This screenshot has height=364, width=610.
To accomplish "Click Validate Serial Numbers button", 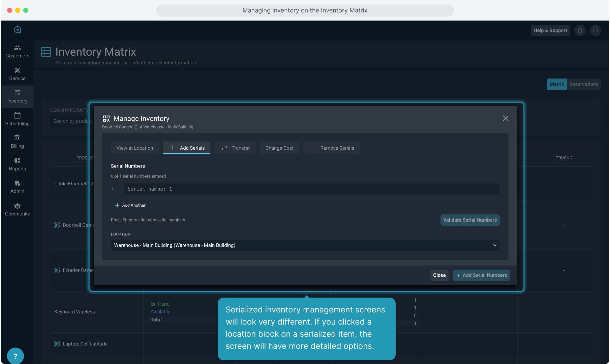I will (x=469, y=220).
